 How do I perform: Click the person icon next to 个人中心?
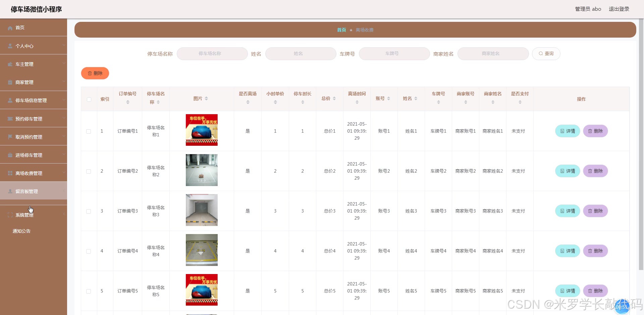(x=10, y=46)
